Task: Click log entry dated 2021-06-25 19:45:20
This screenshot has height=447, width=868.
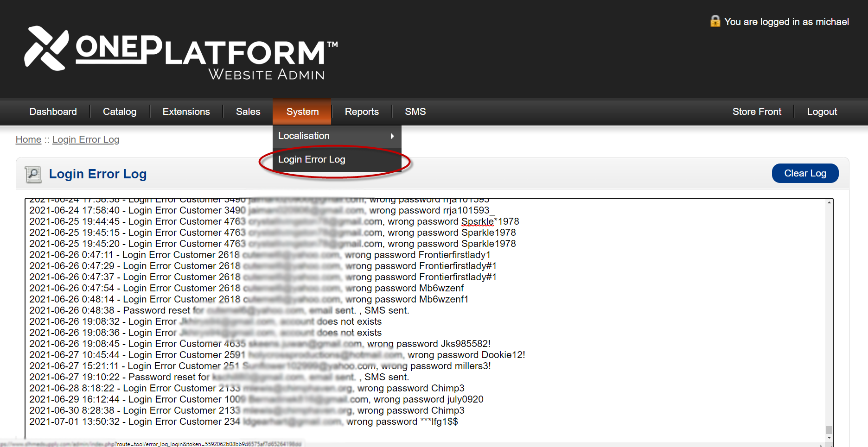Action: point(273,244)
